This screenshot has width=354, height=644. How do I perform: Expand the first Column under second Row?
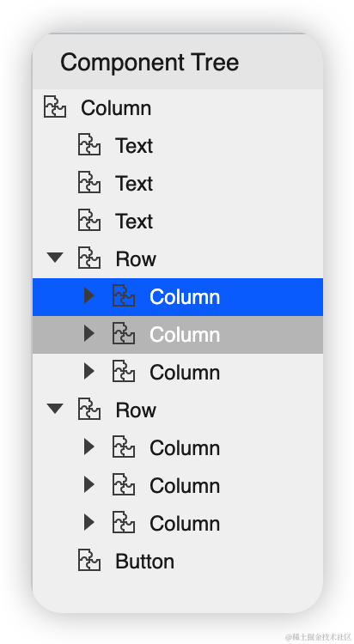[89, 447]
